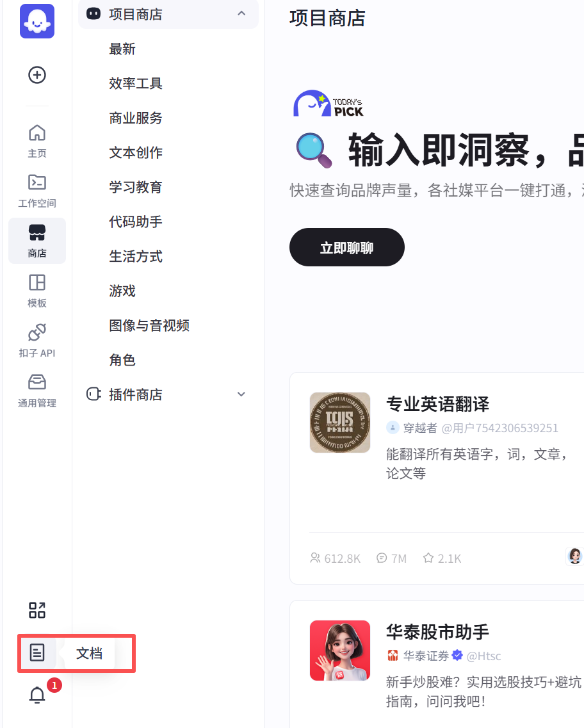The image size is (584, 728).
Task: Click the Coze ghost logo icon
Action: tap(37, 21)
